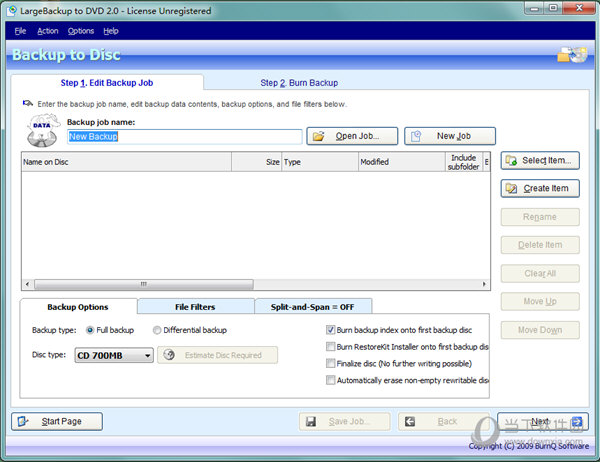Click the new document icon on New Job
600x462 pixels.
(416, 136)
